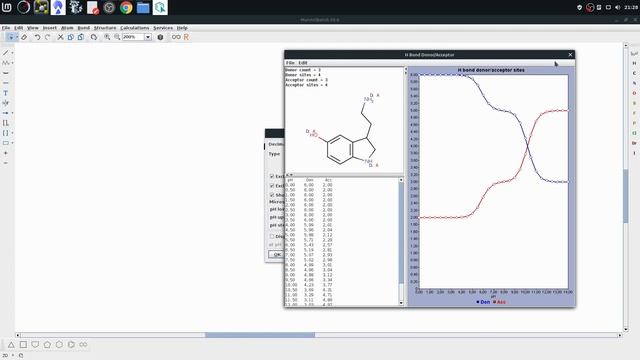Click the Paste icon in the toolbar

[x=81, y=37]
